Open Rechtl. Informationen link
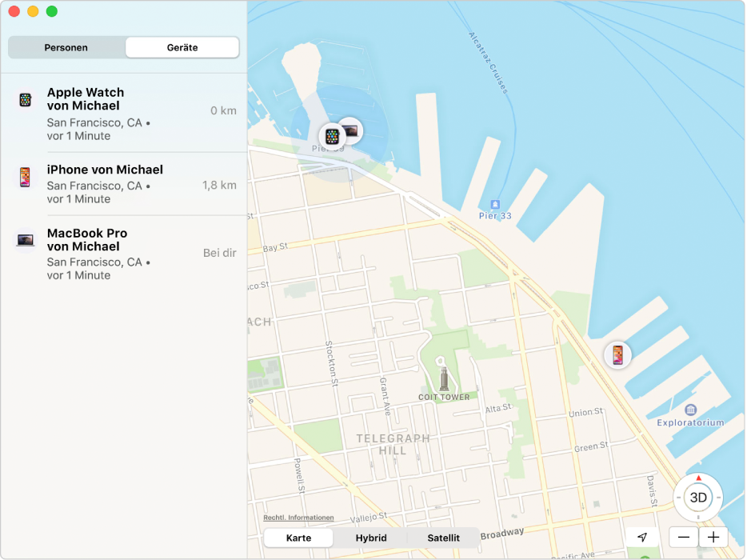747x560 pixels. point(298,517)
